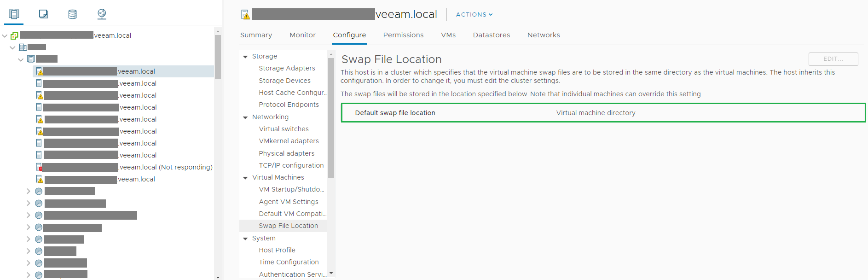Open the Networks tab
The height and width of the screenshot is (280, 868).
point(544,35)
